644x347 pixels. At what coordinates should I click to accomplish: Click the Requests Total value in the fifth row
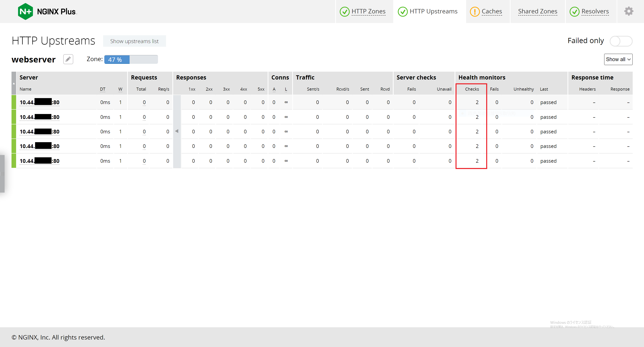pos(144,161)
